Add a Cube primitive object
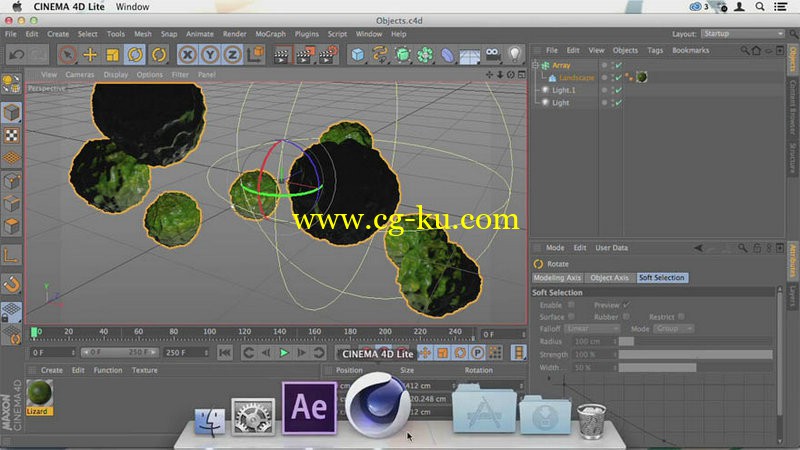800x450 pixels. click(358, 55)
